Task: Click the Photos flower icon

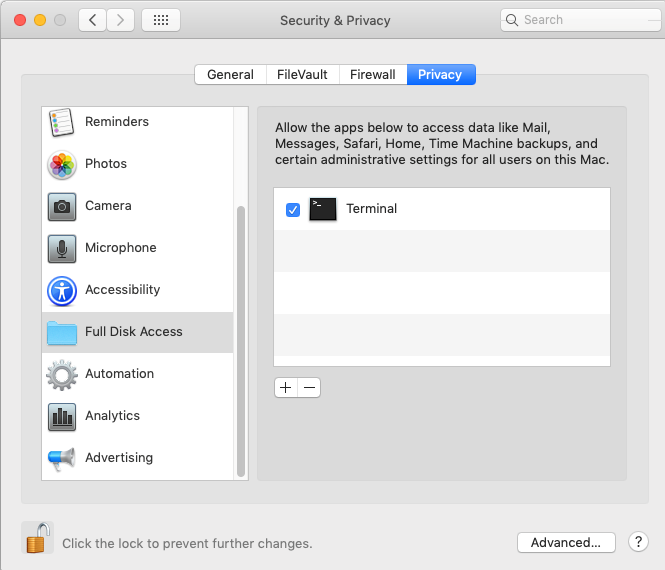Action: pyautogui.click(x=62, y=165)
